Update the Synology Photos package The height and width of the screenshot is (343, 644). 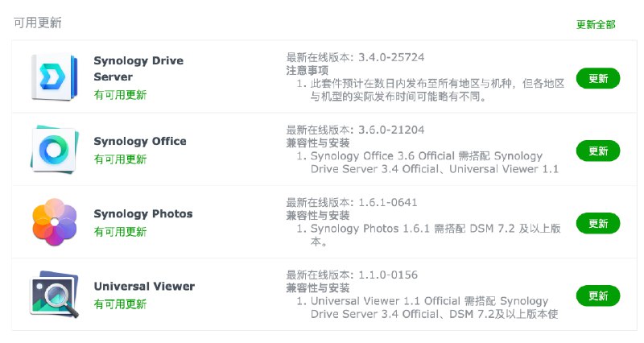click(x=598, y=223)
